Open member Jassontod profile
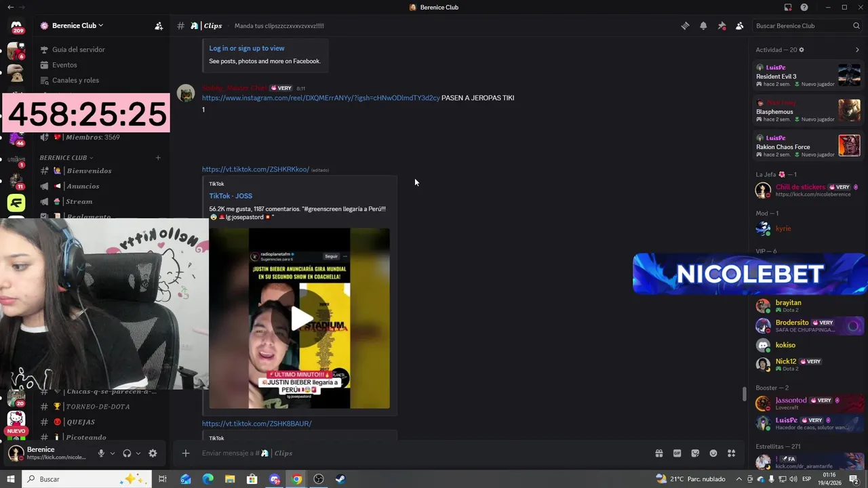Screen dimensions: 868x488 click(808, 403)
